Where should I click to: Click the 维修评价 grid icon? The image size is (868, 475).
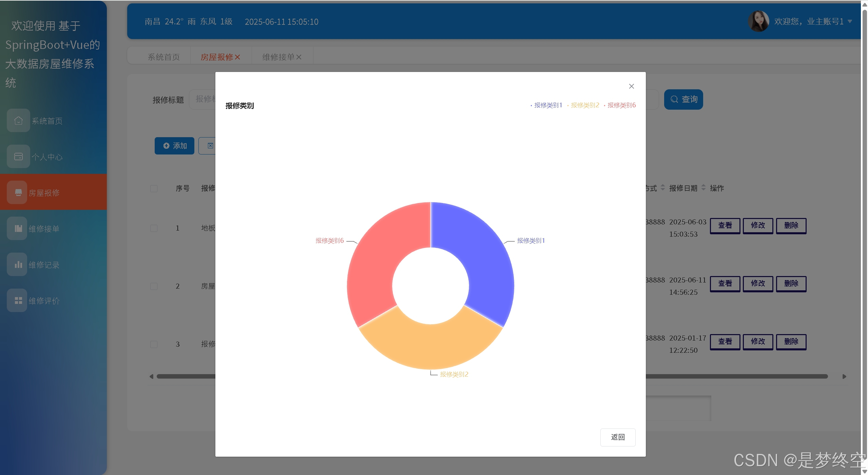[x=18, y=300]
